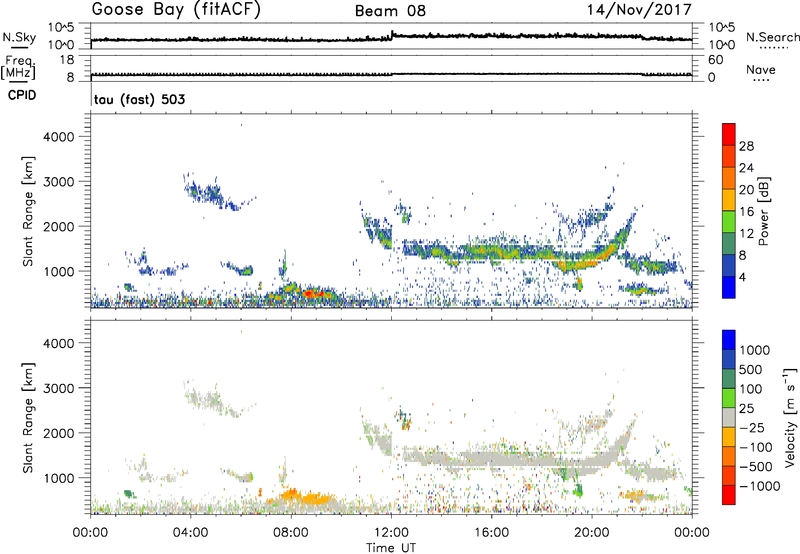Click the "Power [dB]" colorbar title

tap(763, 211)
